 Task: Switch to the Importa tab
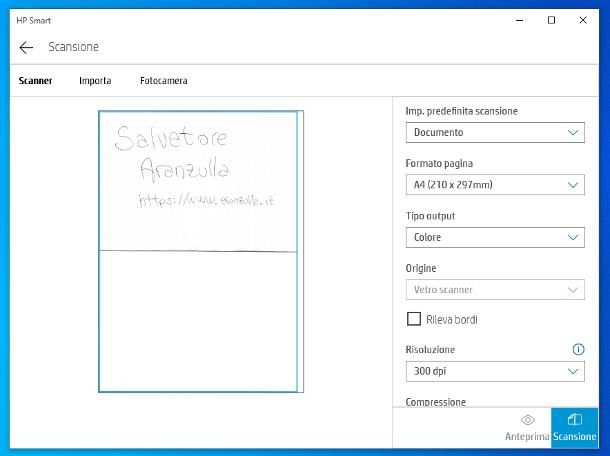[x=95, y=81]
